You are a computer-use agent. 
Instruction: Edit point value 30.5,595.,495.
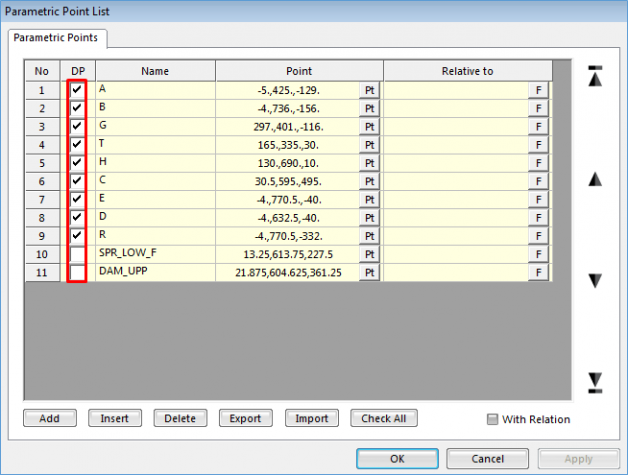(x=288, y=181)
